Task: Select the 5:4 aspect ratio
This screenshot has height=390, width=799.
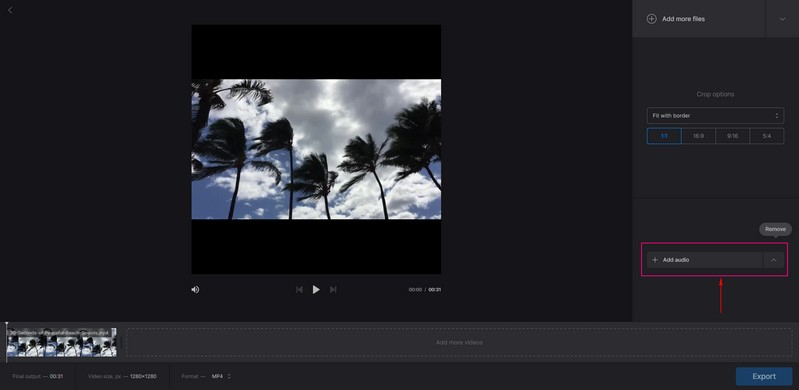Action: pyautogui.click(x=766, y=136)
